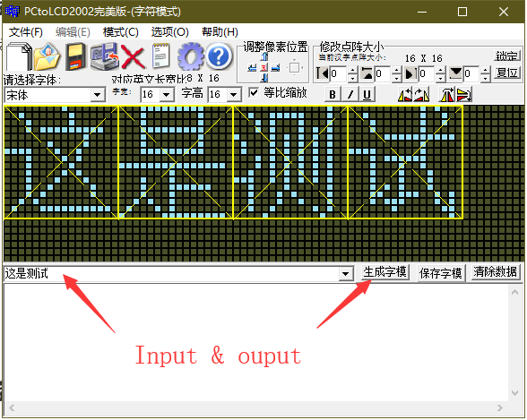527x420 pixels.
Task: Click the 复位 reset button
Action: [507, 73]
